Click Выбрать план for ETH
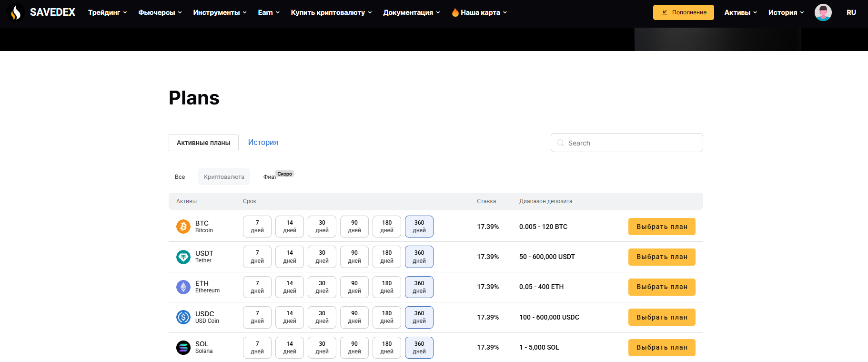868x362 pixels. pyautogui.click(x=662, y=287)
